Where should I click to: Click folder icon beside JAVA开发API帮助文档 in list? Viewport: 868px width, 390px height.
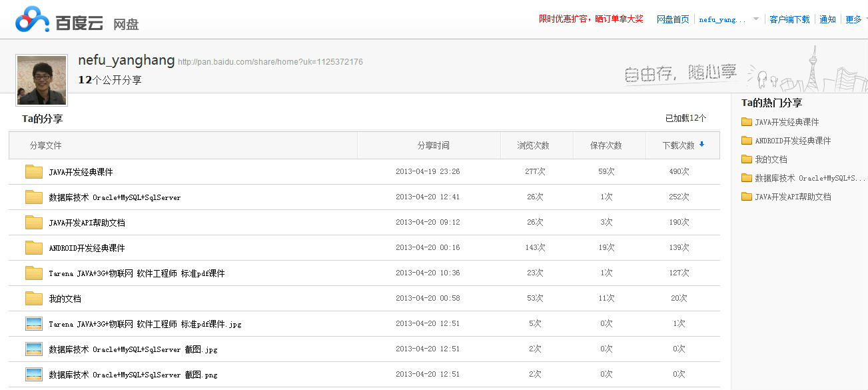click(x=34, y=222)
